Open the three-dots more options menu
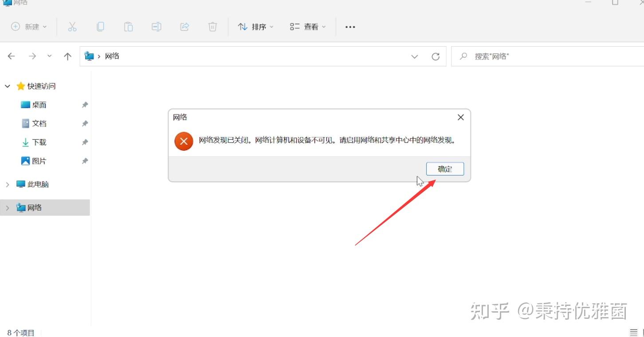This screenshot has height=337, width=644. click(x=350, y=27)
